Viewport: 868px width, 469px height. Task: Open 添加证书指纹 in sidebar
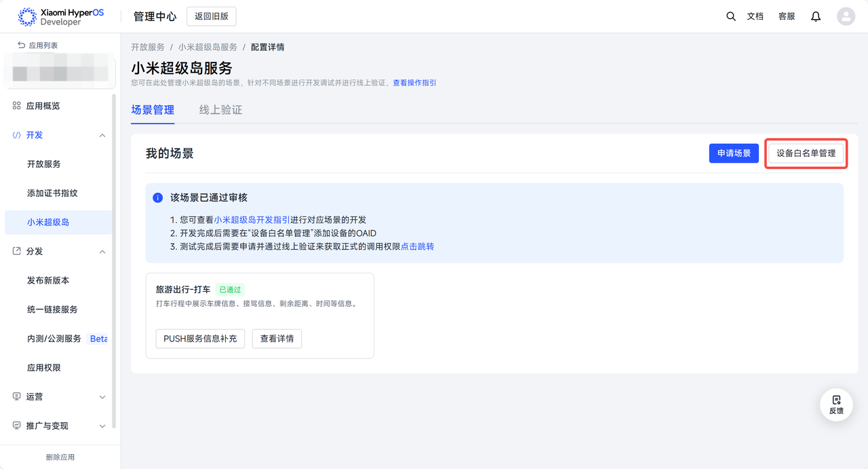[x=52, y=193]
